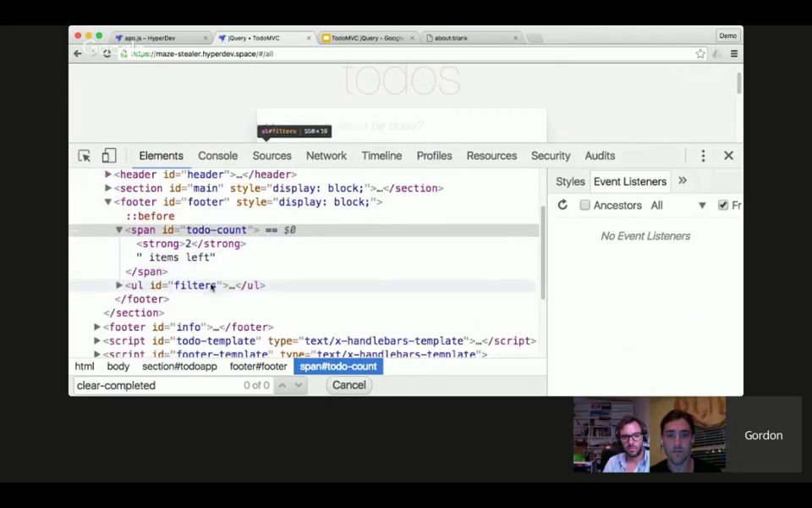Activate the inspect element picker icon
This screenshot has height=508, width=812.
[84, 156]
